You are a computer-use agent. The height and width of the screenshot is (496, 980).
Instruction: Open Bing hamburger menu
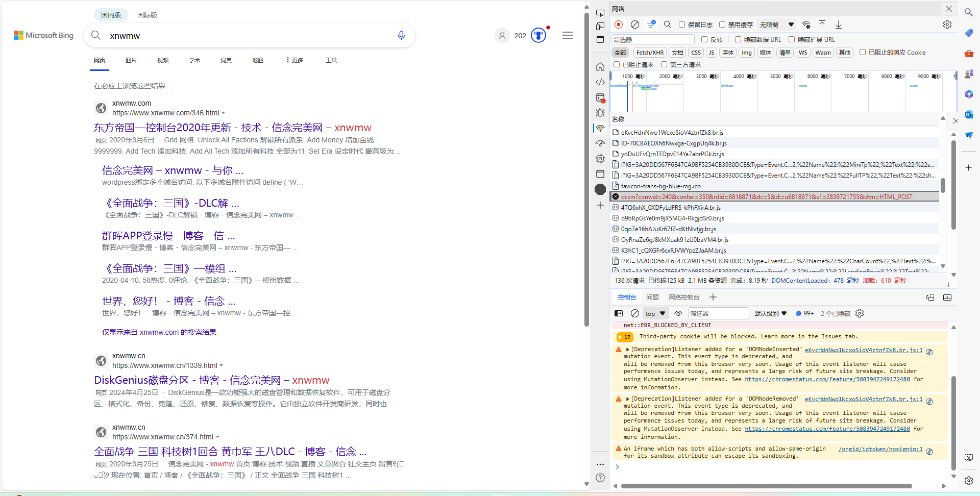pyautogui.click(x=568, y=35)
